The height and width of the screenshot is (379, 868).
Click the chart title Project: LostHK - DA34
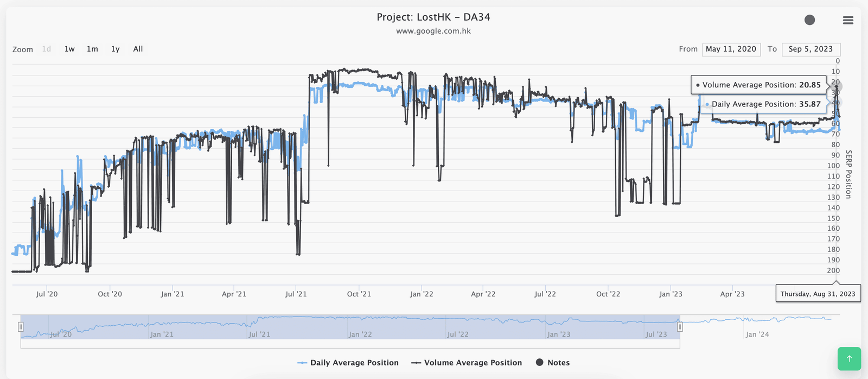pyautogui.click(x=433, y=17)
